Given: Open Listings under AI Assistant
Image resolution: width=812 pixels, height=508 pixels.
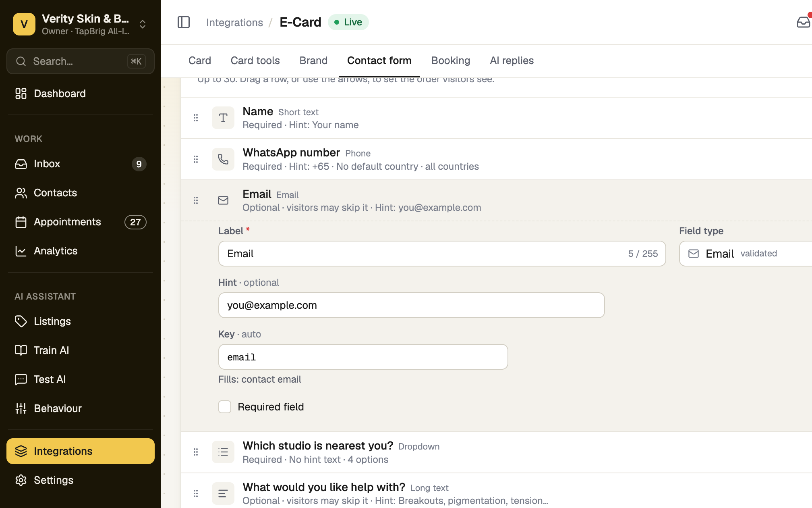Looking at the screenshot, I should click(81, 321).
